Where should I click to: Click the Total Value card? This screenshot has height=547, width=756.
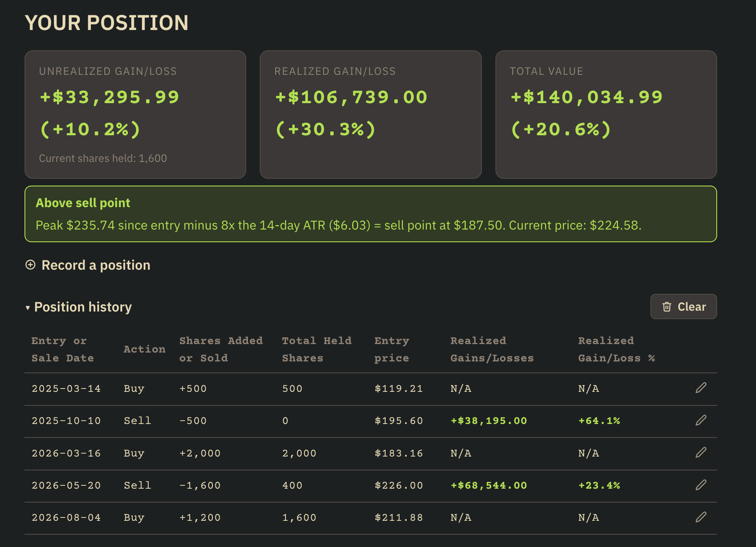point(606,114)
